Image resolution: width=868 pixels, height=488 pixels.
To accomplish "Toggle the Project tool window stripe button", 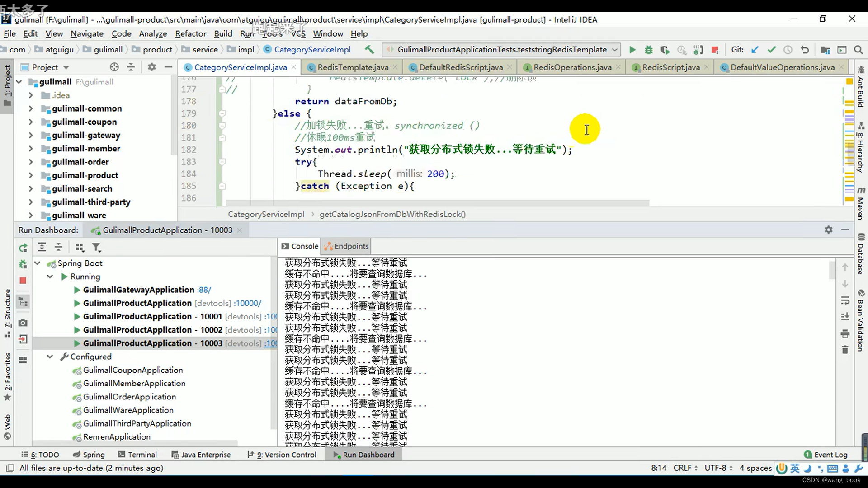I will tap(7, 85).
